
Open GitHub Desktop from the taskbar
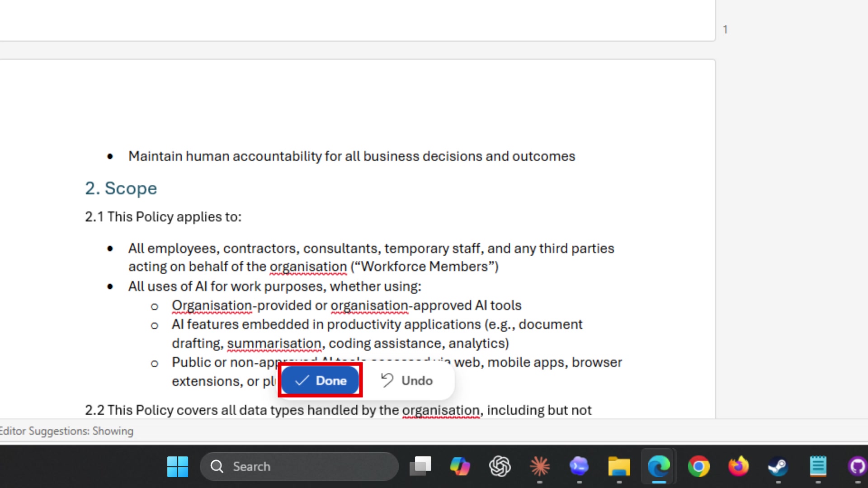pos(857,466)
